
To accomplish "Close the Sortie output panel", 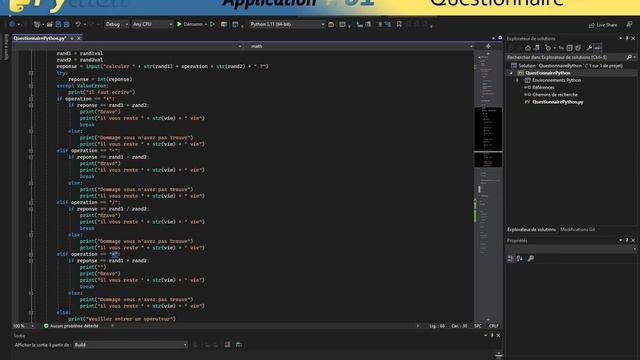I will coord(498,336).
